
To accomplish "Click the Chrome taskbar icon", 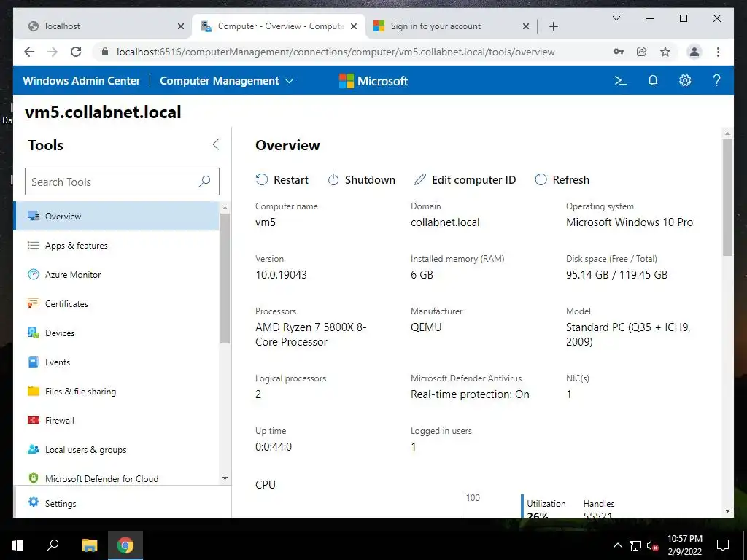I will [125, 545].
